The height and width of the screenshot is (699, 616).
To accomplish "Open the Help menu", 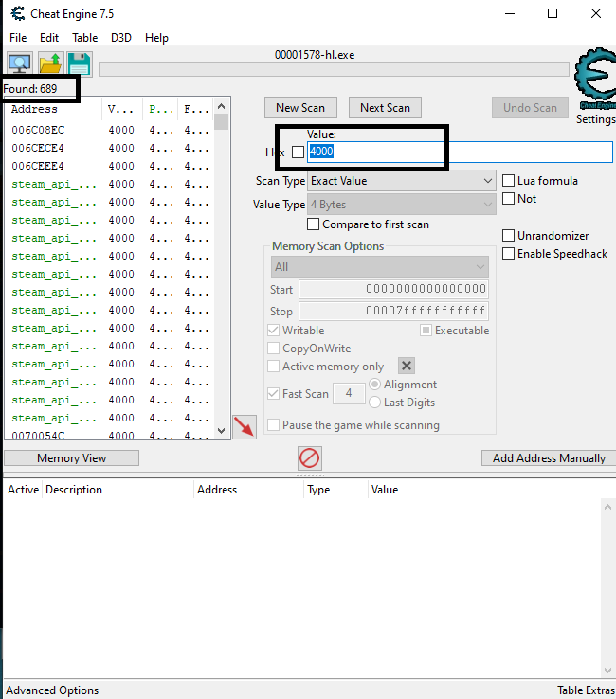I will click(x=156, y=38).
